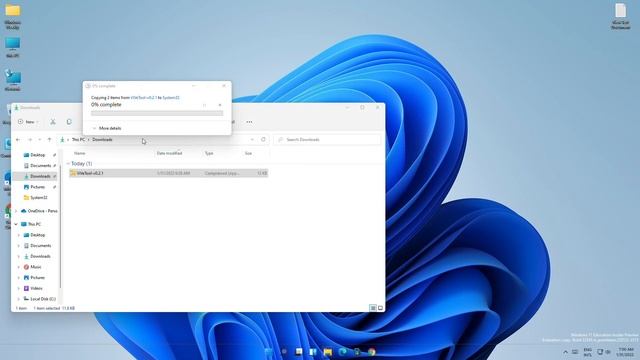640x360 pixels.
Task: Open taskbar Search
Action: pyautogui.click(x=284, y=352)
